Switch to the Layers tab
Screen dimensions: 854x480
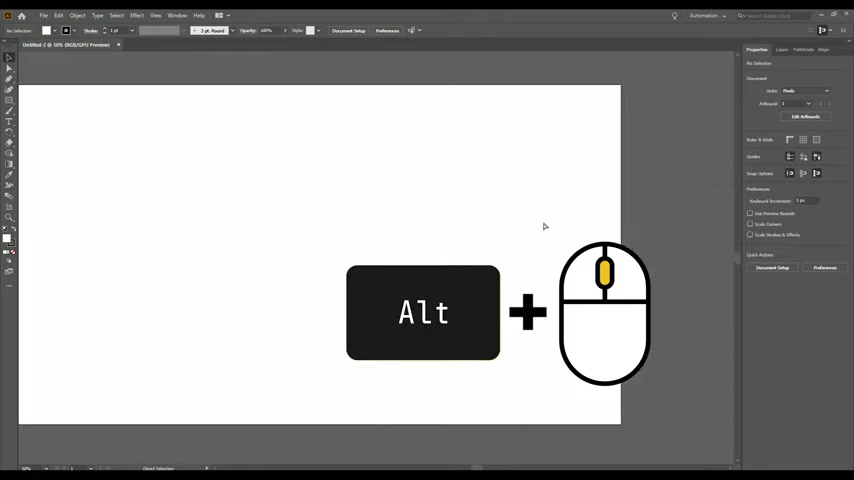tap(782, 50)
